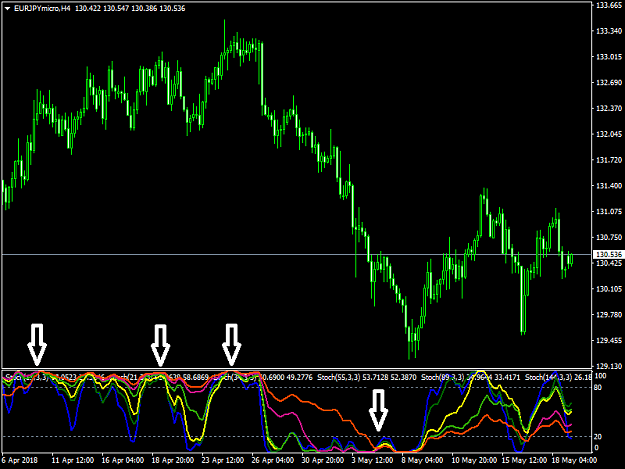Click the 10 May 20:00 time label
The width and height of the screenshot is (625, 469).
[x=474, y=460]
